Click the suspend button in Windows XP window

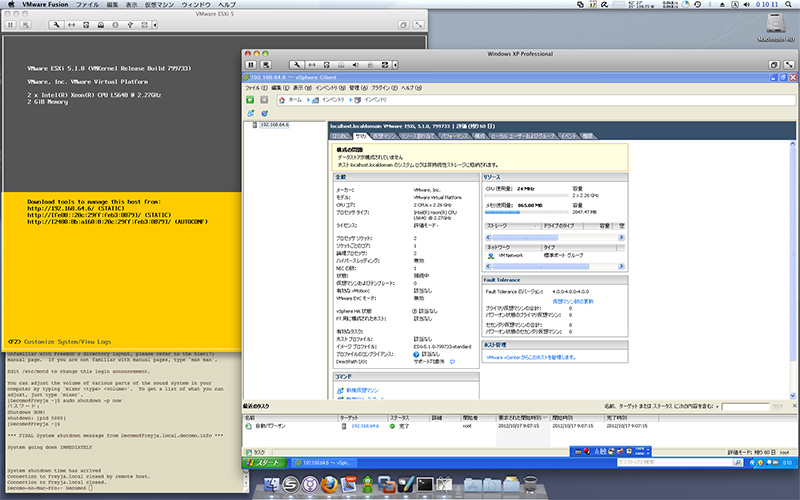[x=251, y=65]
